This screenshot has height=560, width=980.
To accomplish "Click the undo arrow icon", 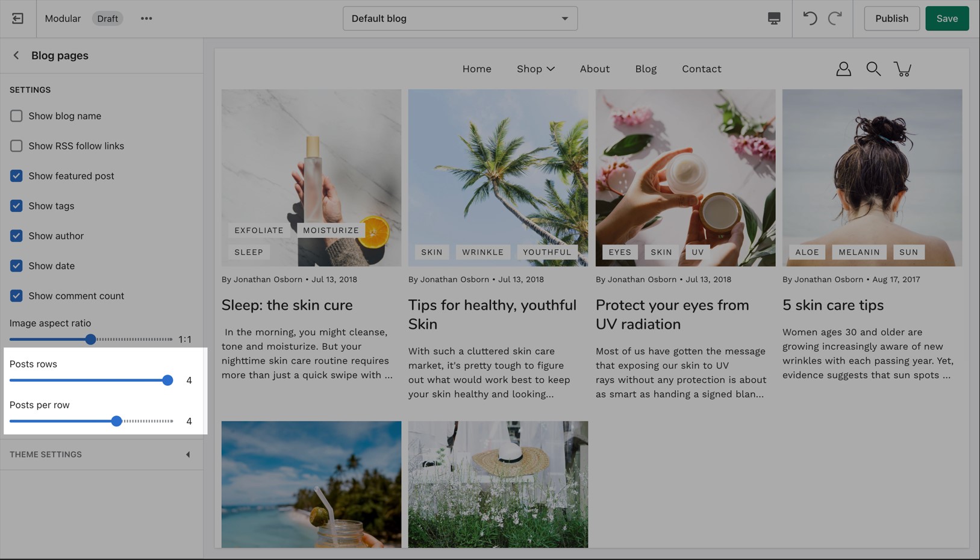I will [x=810, y=19].
